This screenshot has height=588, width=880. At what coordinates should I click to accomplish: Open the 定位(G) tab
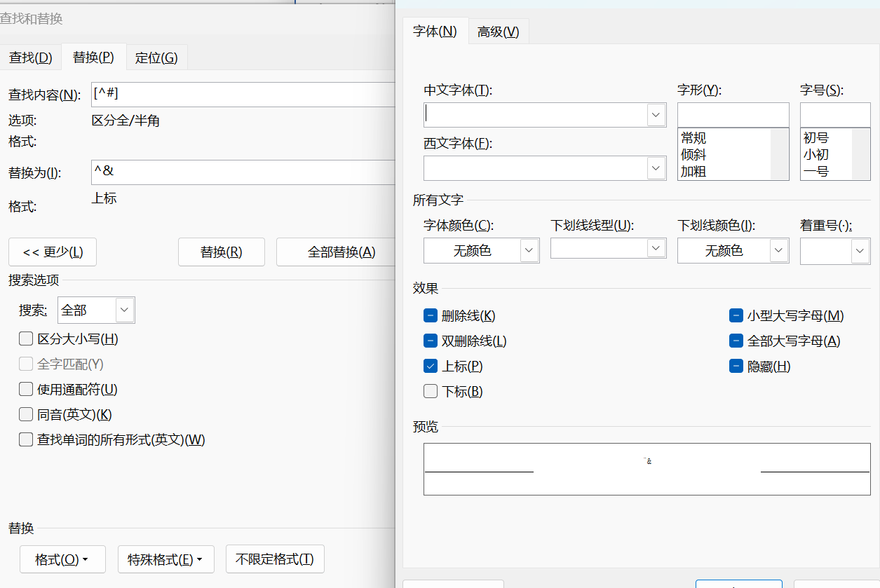156,57
